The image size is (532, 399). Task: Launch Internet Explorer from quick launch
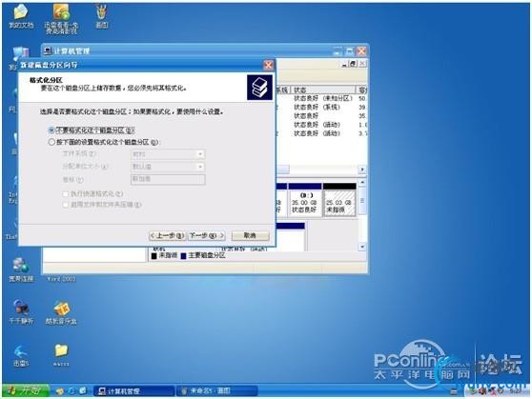click(72, 391)
